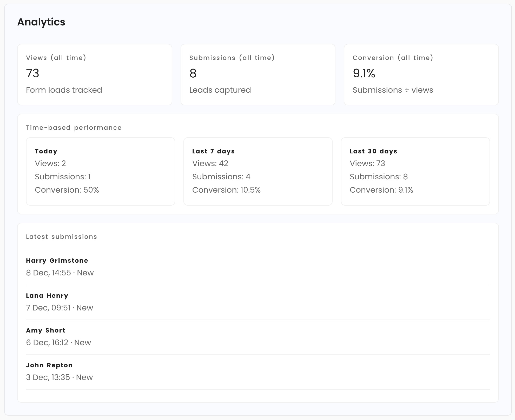Select the Last 30 days card title
The width and height of the screenshot is (515, 420).
pos(373,151)
